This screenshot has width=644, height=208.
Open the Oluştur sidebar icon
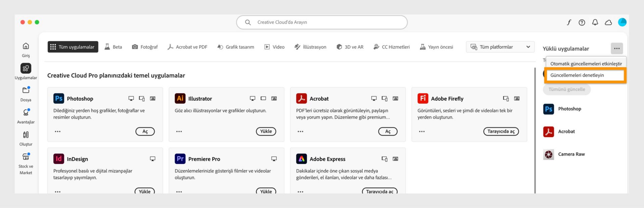tap(26, 135)
